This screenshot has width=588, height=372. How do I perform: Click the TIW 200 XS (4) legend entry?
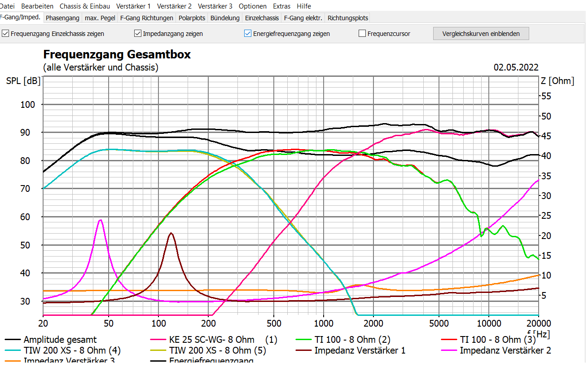(63, 350)
